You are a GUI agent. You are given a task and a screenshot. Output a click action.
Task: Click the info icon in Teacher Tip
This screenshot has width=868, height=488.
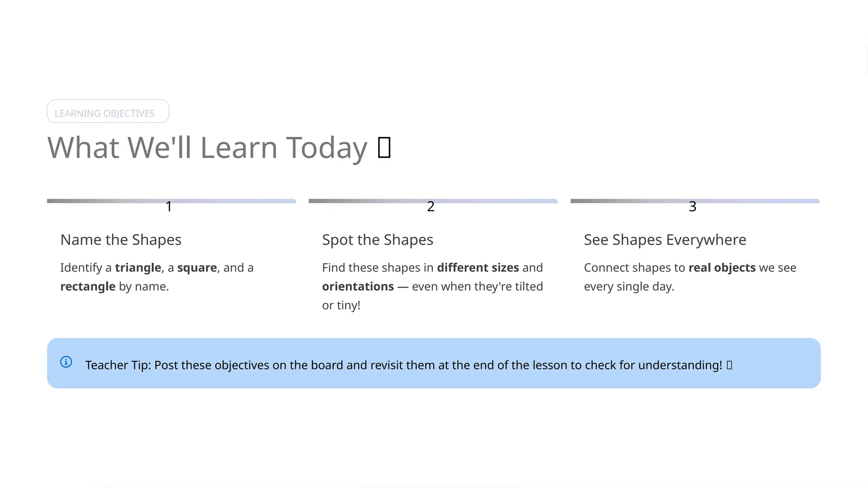point(66,362)
